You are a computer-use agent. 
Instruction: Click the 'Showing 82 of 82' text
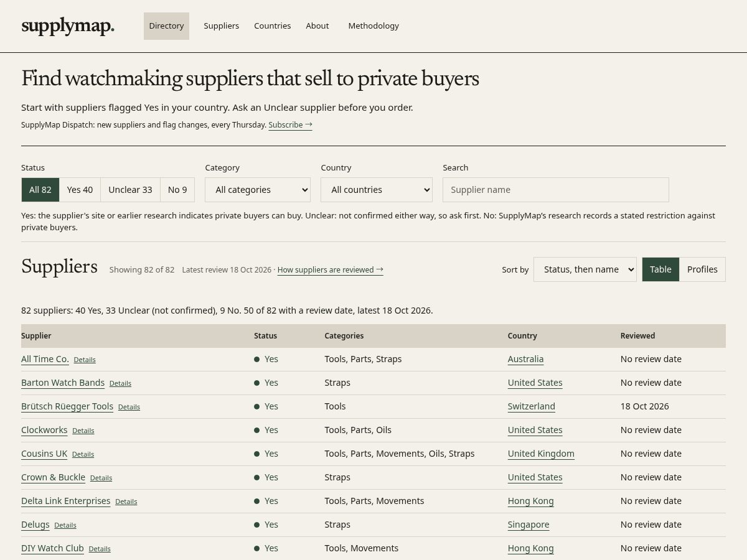click(142, 270)
